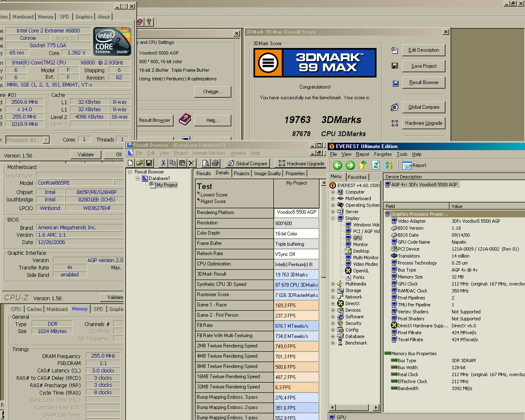Expand Multimedia node in EVEREST tree
The height and width of the screenshot is (420, 525).
coord(333,284)
